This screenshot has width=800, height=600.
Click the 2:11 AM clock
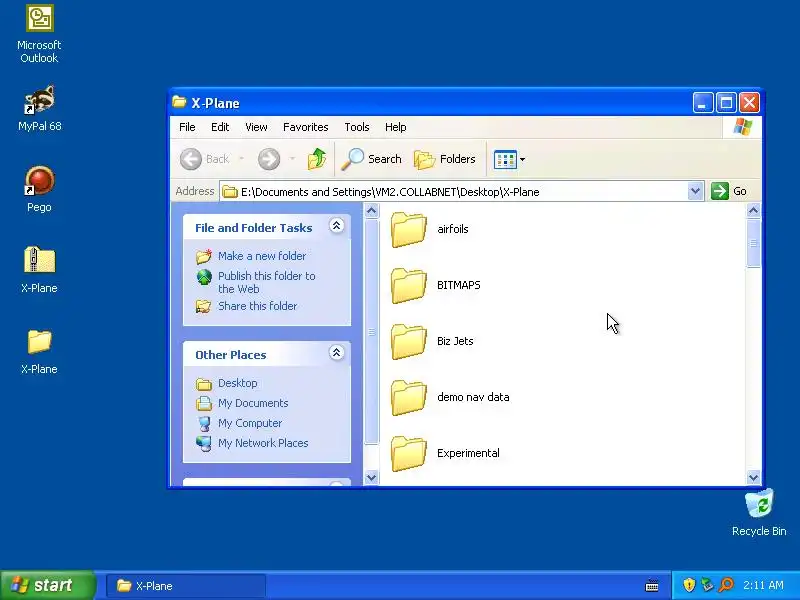pos(763,585)
